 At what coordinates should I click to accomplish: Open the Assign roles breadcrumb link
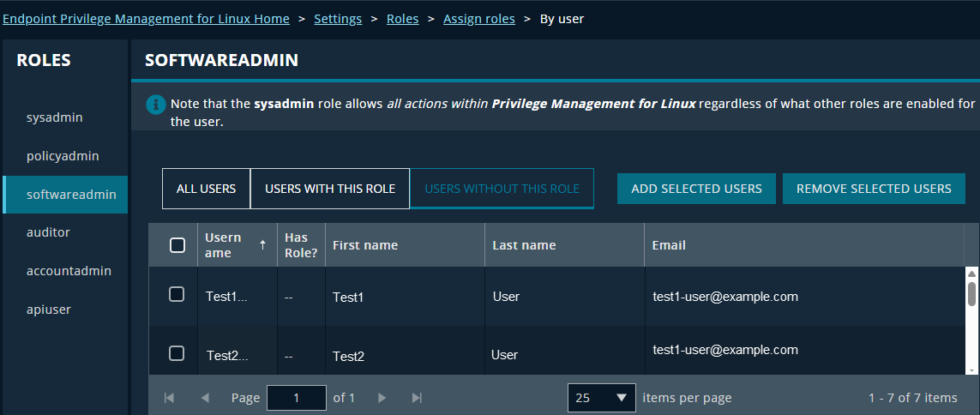(479, 19)
